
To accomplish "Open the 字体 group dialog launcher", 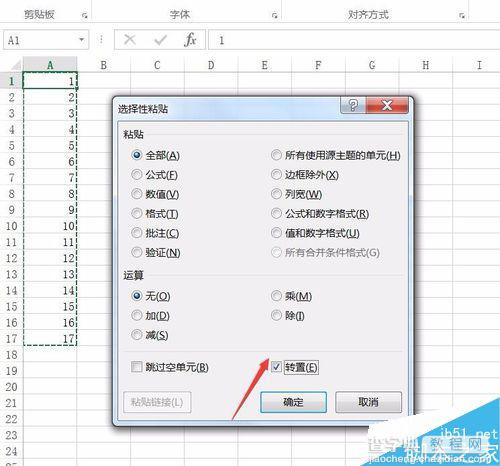I will tap(275, 15).
